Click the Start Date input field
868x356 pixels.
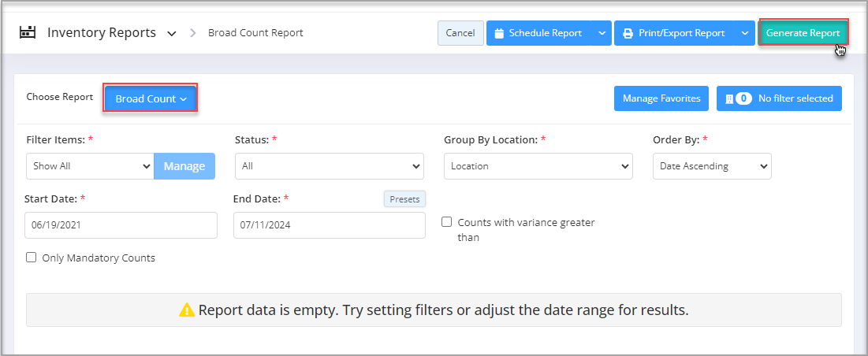pyautogui.click(x=121, y=225)
